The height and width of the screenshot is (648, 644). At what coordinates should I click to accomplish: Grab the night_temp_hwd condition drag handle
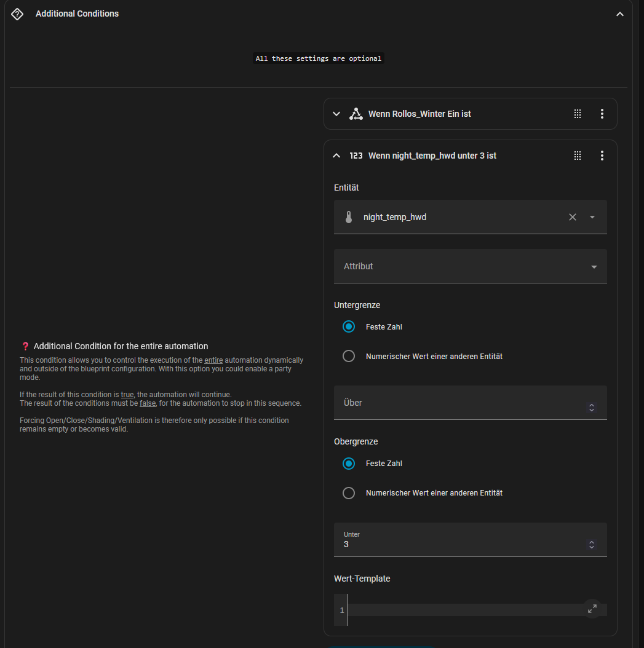coord(578,156)
